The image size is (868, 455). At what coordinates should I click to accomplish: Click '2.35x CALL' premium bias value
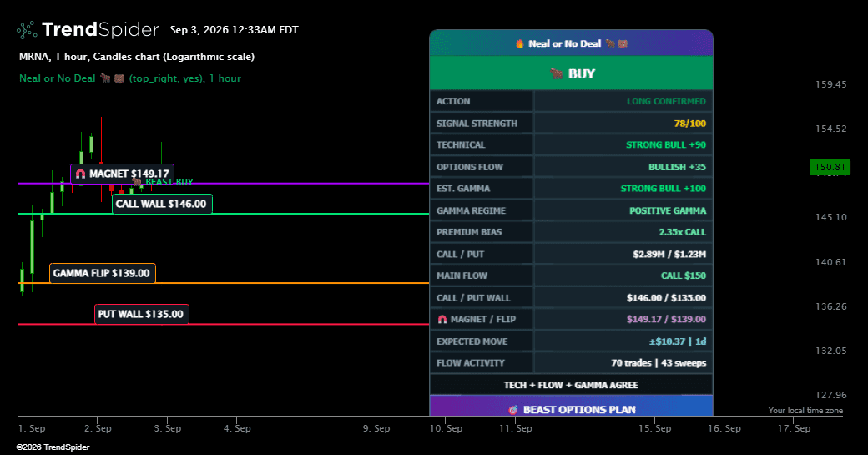click(682, 232)
